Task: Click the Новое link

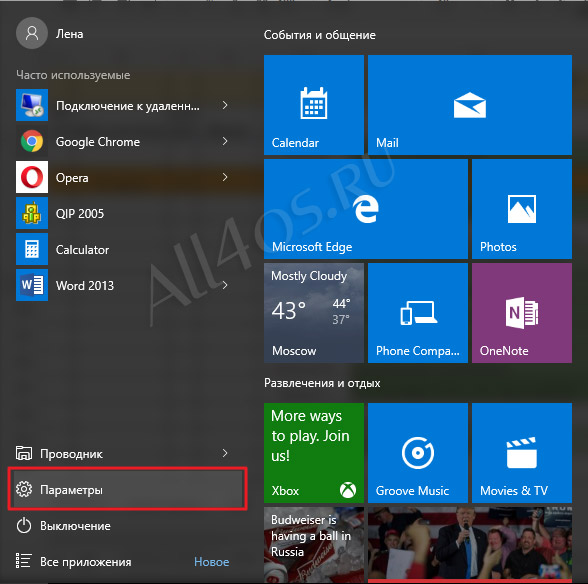Action: (212, 561)
